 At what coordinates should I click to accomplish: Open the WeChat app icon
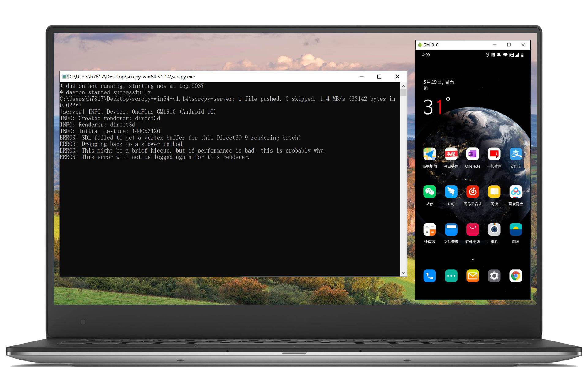tap(429, 192)
